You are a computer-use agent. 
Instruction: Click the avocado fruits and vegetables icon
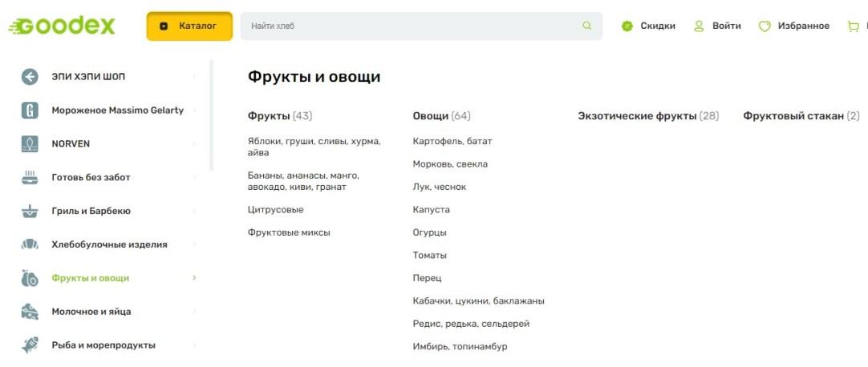tap(30, 278)
